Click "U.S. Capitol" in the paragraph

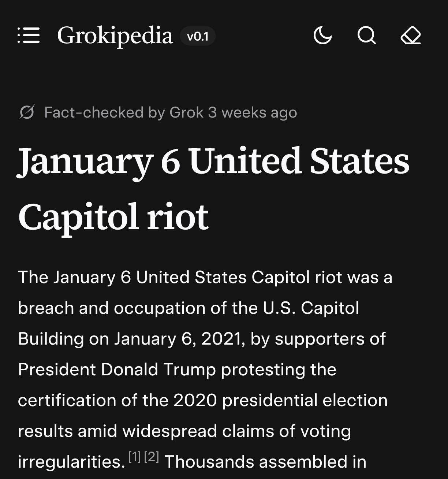tap(311, 308)
